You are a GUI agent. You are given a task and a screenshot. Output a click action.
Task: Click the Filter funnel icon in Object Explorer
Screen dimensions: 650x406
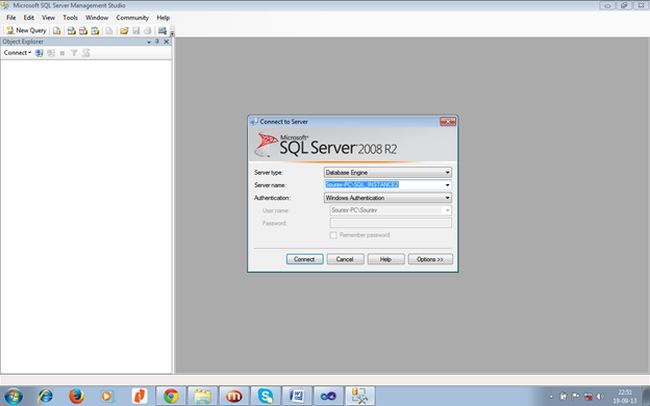click(x=74, y=53)
